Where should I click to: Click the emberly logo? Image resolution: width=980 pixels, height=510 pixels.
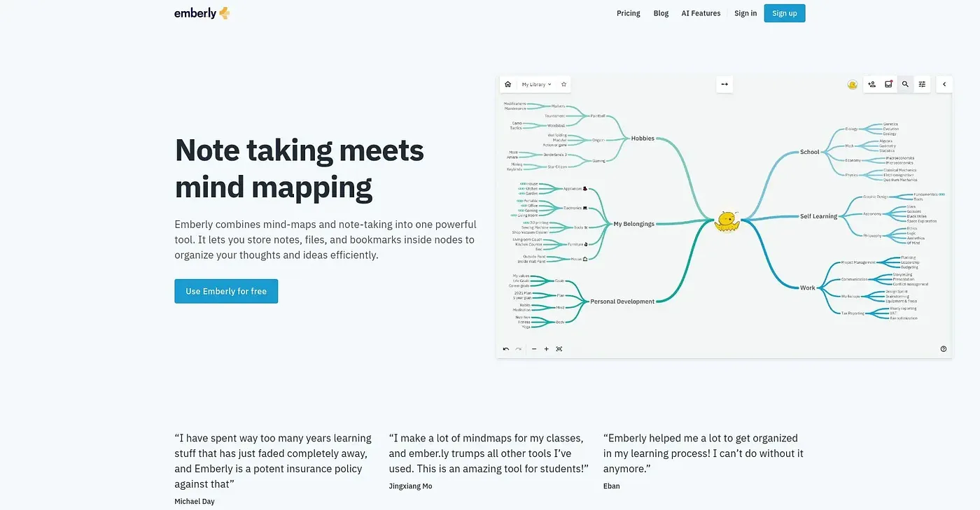pos(202,13)
